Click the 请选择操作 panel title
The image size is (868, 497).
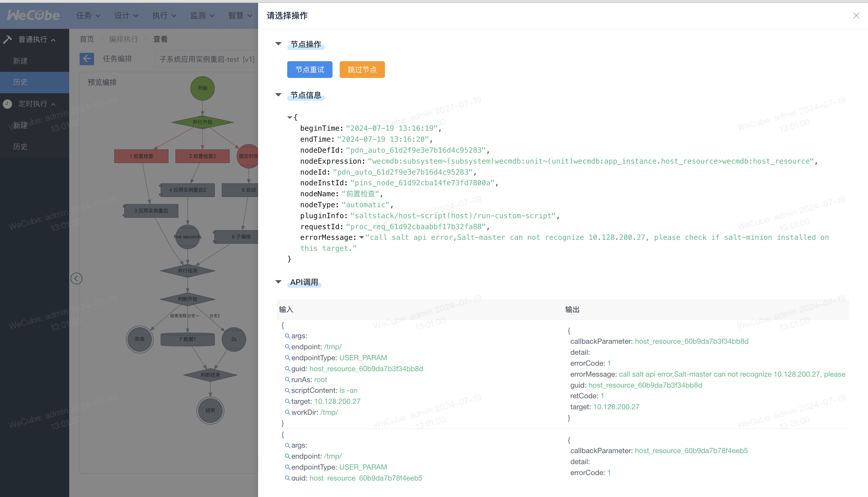(287, 15)
